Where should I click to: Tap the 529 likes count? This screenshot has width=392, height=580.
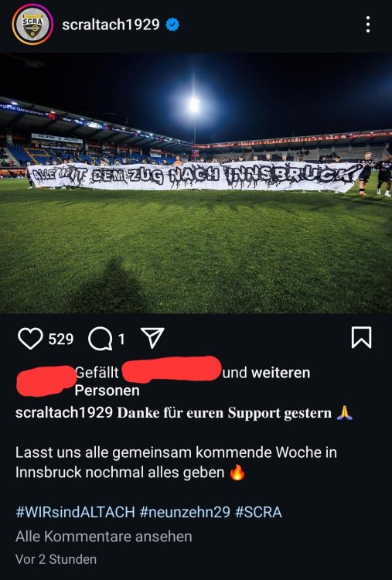click(x=61, y=339)
